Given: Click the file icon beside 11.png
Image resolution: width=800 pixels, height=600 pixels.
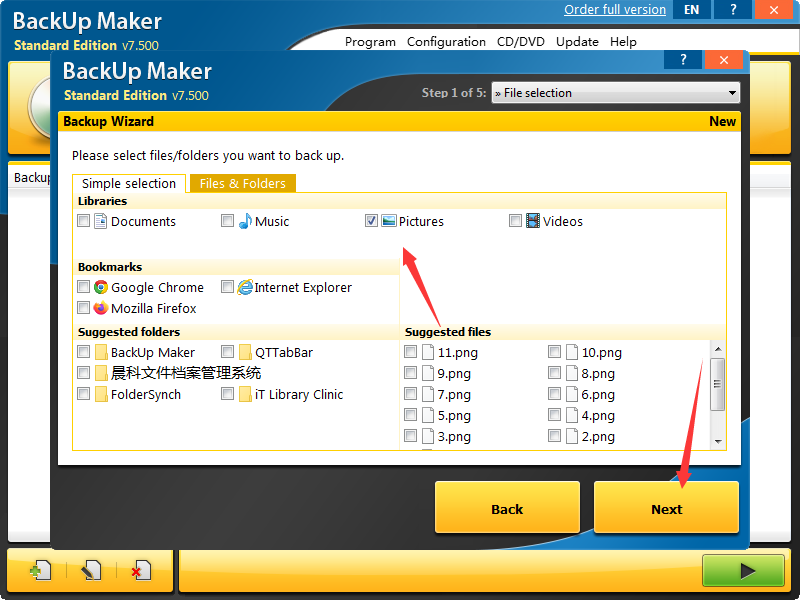Looking at the screenshot, I should click(x=428, y=353).
